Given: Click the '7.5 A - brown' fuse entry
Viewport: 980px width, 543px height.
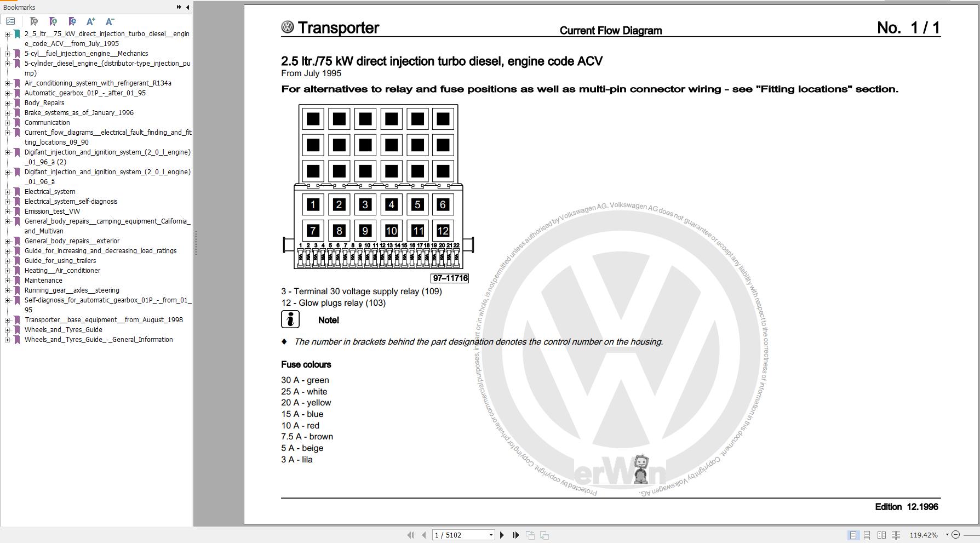Looking at the screenshot, I should [x=307, y=437].
